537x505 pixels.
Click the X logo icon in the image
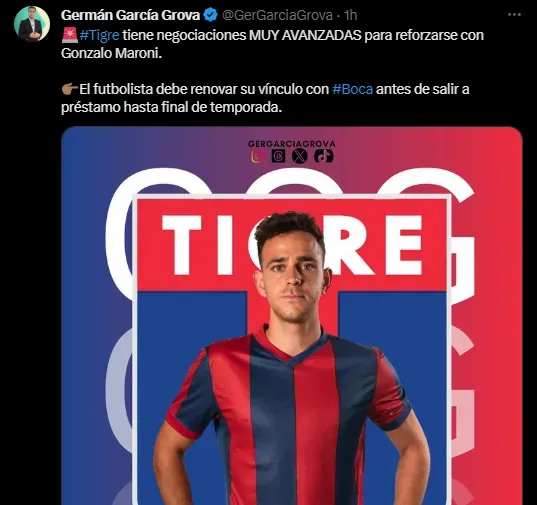(x=300, y=156)
